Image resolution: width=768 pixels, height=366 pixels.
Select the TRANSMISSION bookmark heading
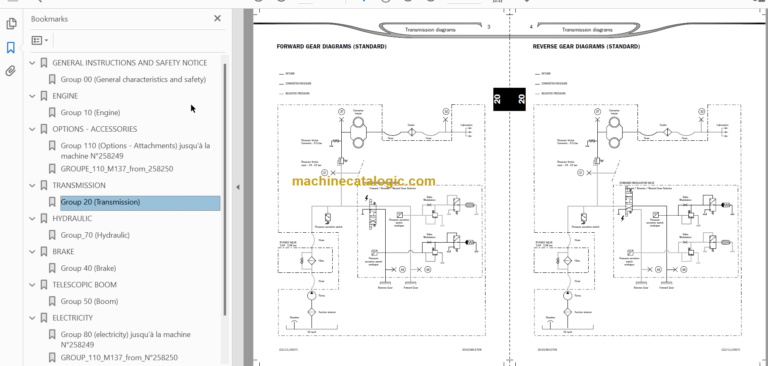[x=79, y=186]
